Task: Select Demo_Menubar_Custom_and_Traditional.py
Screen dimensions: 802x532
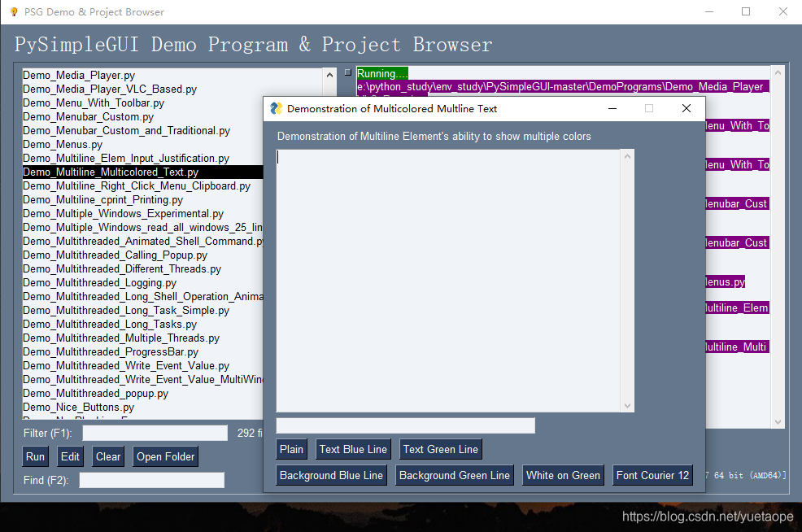Action: [126, 130]
